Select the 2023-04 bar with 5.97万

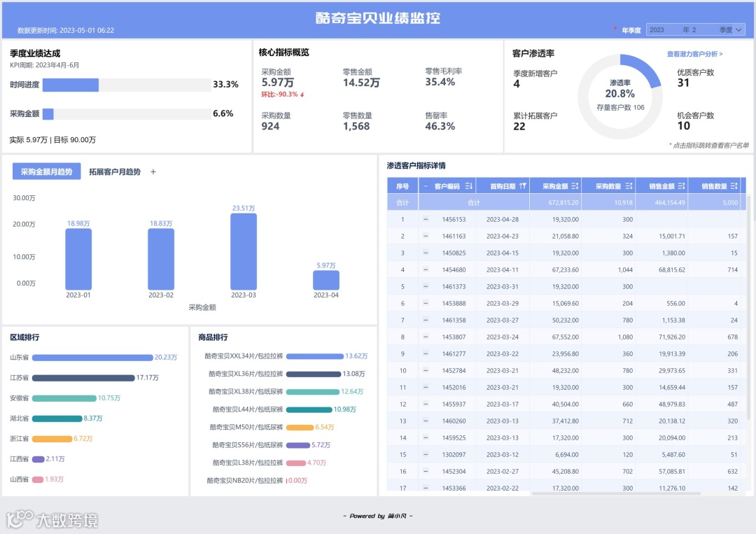326,280
